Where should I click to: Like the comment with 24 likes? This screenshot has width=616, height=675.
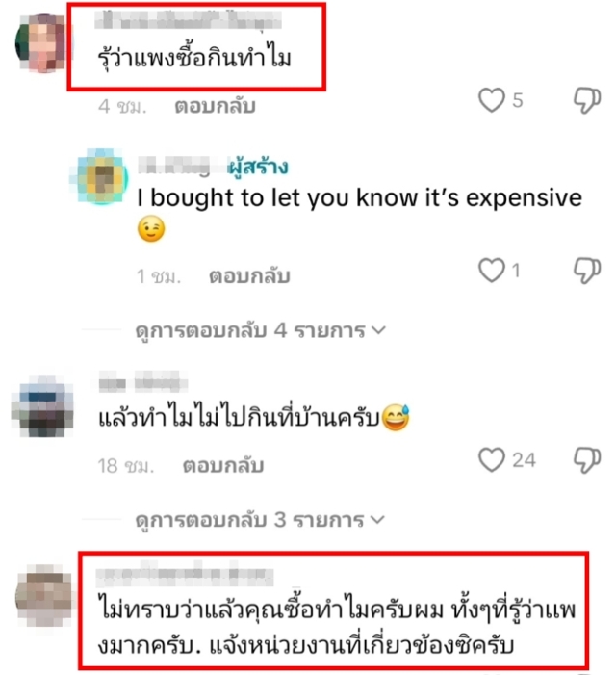point(492,459)
